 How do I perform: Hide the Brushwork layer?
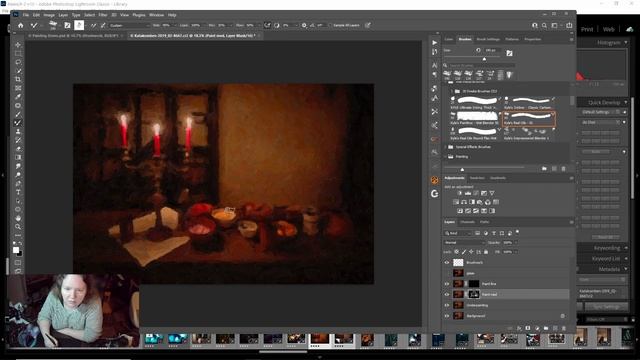click(x=447, y=263)
